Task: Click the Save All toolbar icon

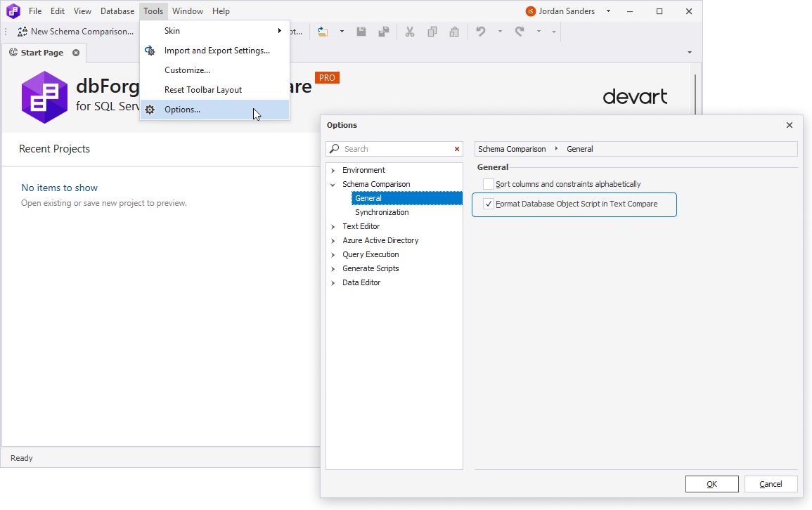Action: pos(384,32)
